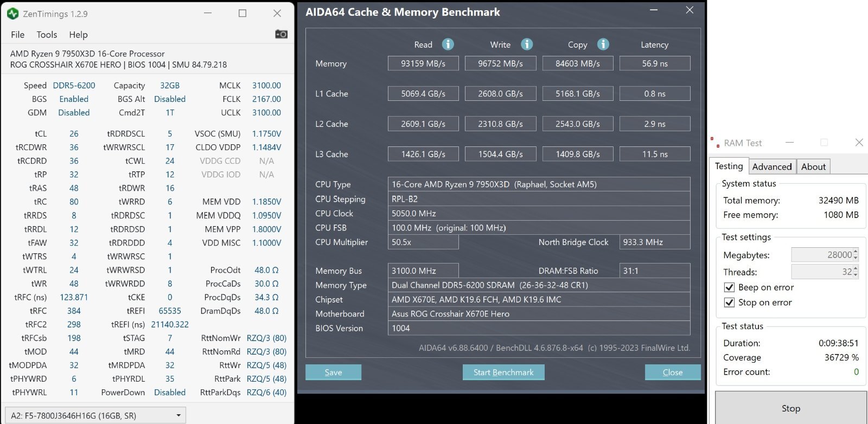Close the ZenTimings window
Image resolution: width=868 pixels, height=424 pixels.
[277, 14]
